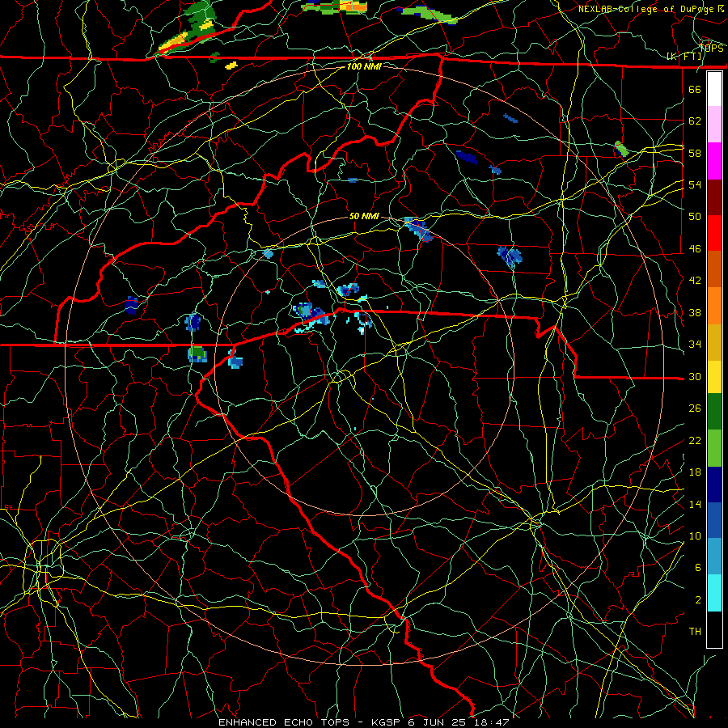The width and height of the screenshot is (728, 728).
Task: Click the scale value "10"
Action: 695,535
